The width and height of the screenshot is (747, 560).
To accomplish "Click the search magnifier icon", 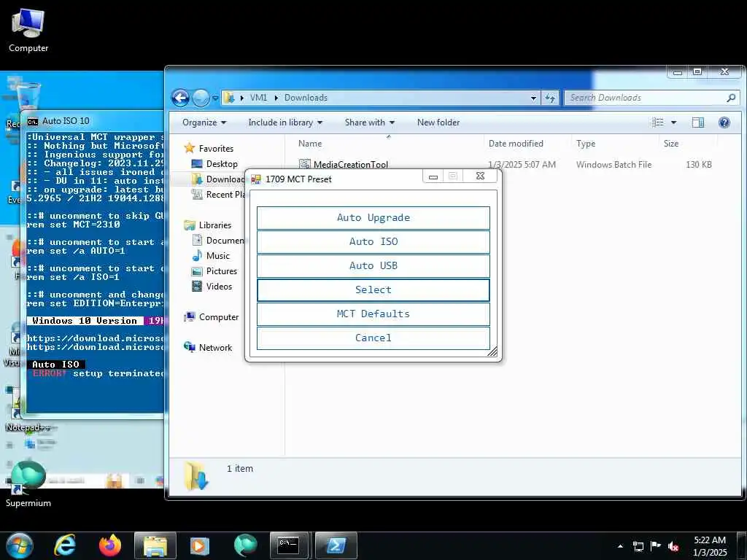I will point(731,98).
